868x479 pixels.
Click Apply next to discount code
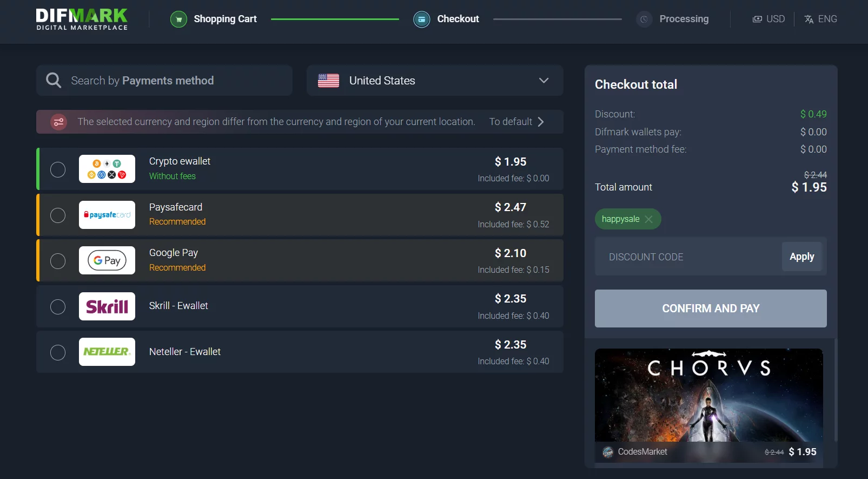[x=801, y=257]
